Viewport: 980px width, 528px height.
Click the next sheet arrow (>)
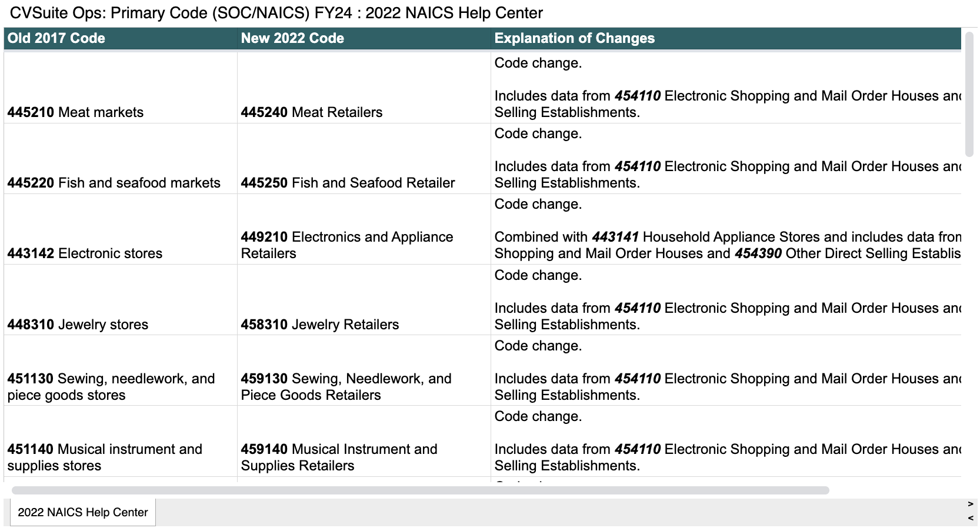tap(970, 504)
